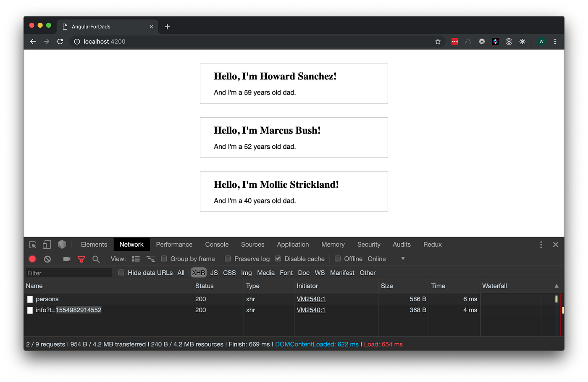The width and height of the screenshot is (588, 382).
Task: Switch to large request rows view icon
Action: tap(136, 259)
